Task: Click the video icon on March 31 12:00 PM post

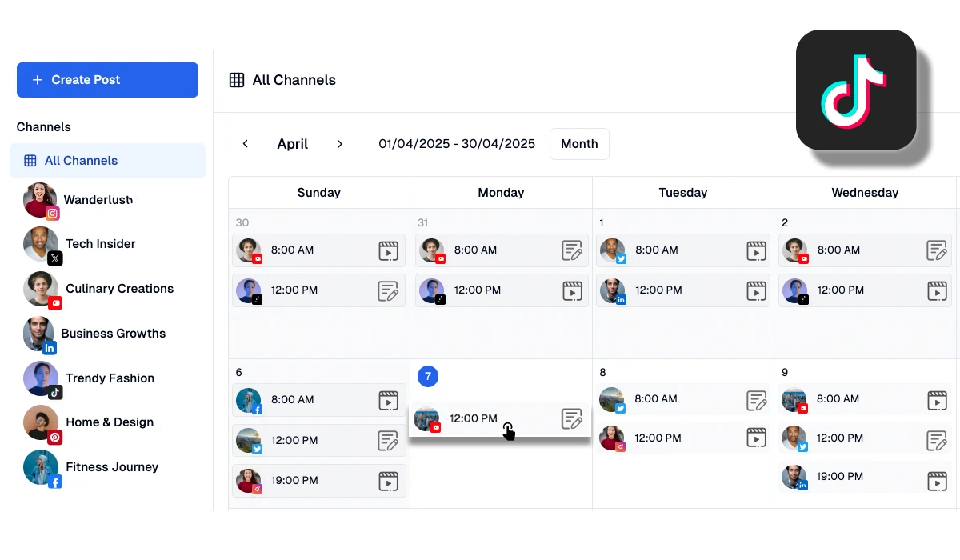Action: pyautogui.click(x=572, y=291)
